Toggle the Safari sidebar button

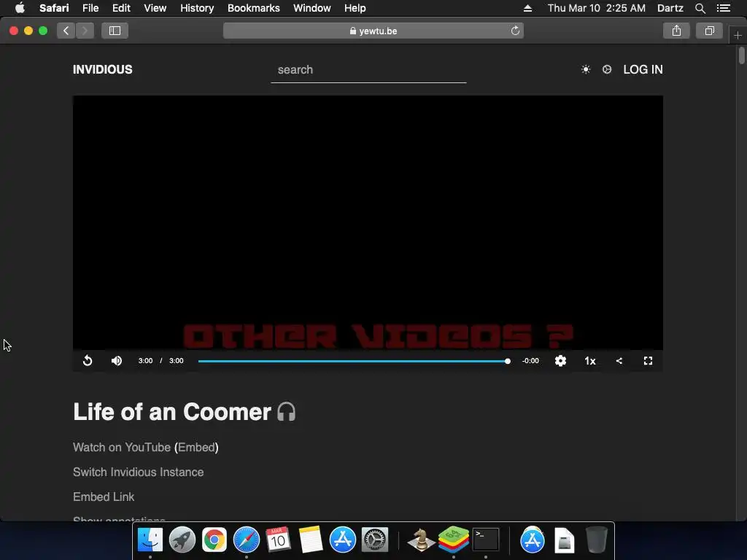point(115,31)
